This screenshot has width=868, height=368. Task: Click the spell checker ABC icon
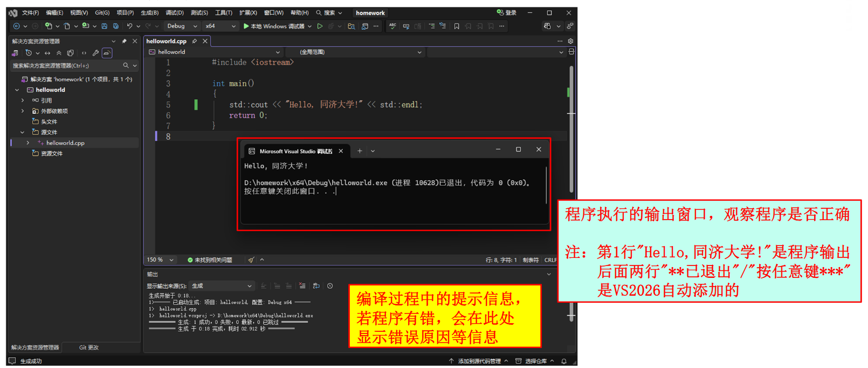pos(392,26)
